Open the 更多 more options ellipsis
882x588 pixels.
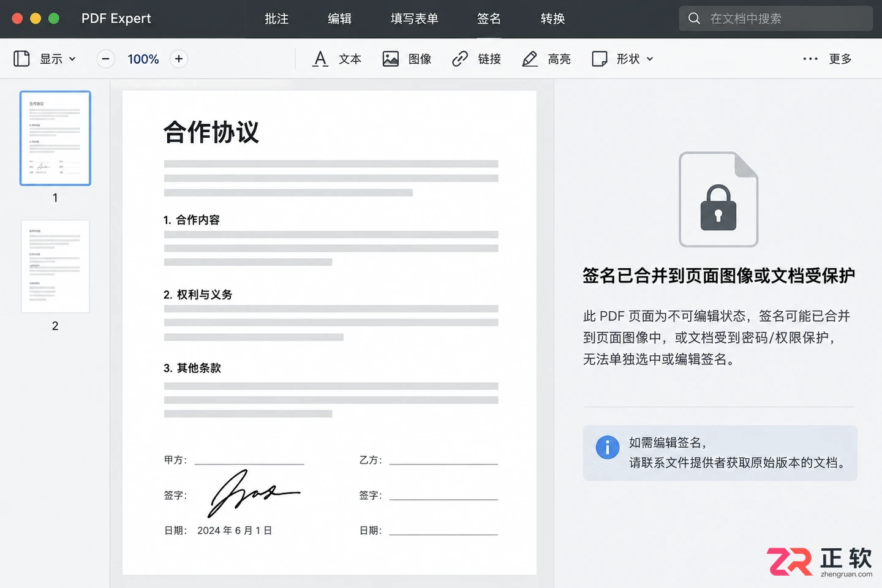pos(810,59)
